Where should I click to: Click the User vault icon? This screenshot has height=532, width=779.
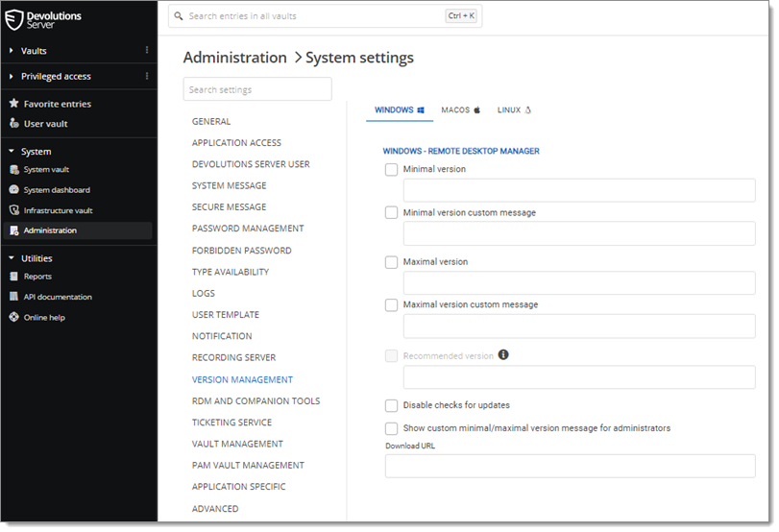(13, 123)
